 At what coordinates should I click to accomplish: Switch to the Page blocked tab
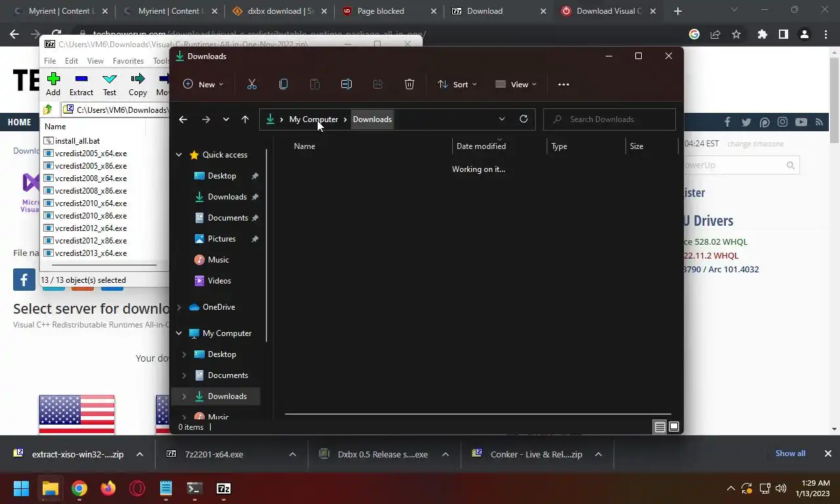[x=388, y=11]
